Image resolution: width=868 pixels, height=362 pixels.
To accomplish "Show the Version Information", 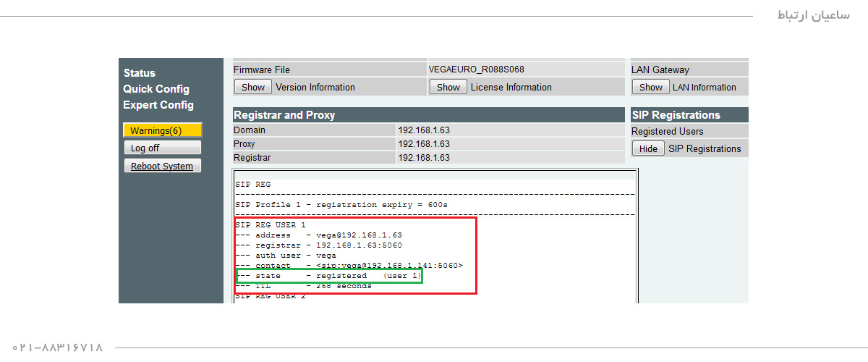I will point(252,88).
